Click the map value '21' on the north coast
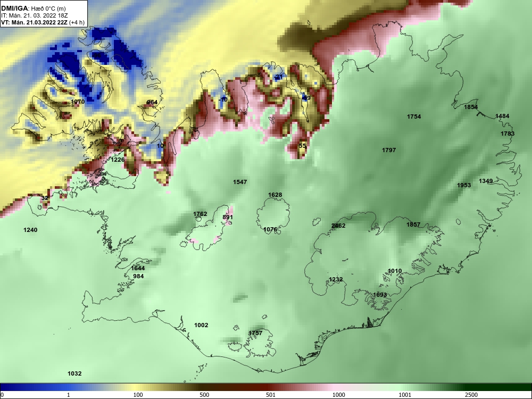Viewport: 532px width, 399px height. [x=279, y=76]
